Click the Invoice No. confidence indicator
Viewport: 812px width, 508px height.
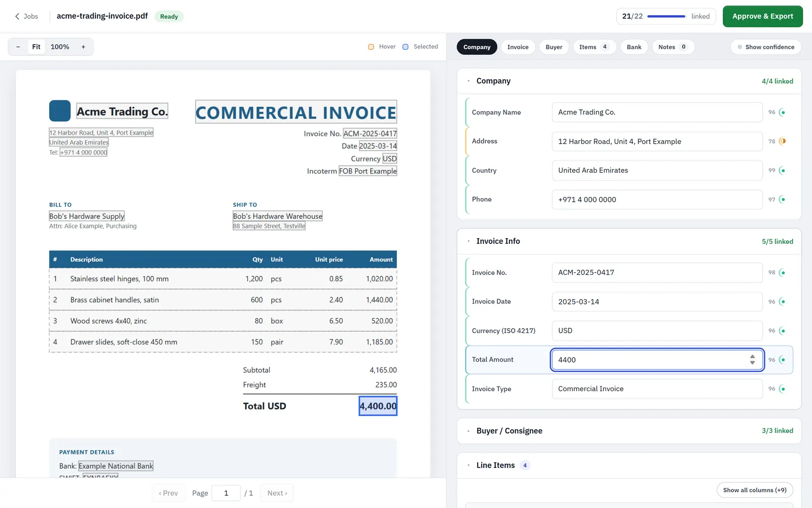click(783, 273)
